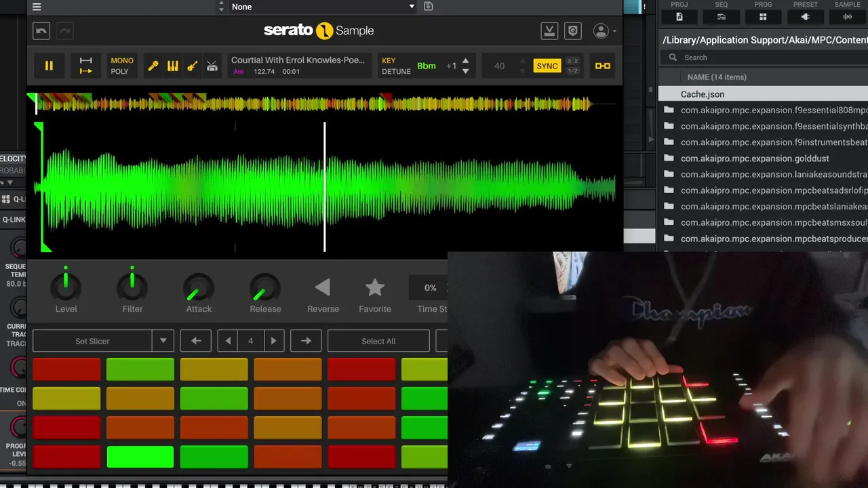The height and width of the screenshot is (488, 868).
Task: Click the Time Stretch 0% value field
Action: [x=430, y=288]
